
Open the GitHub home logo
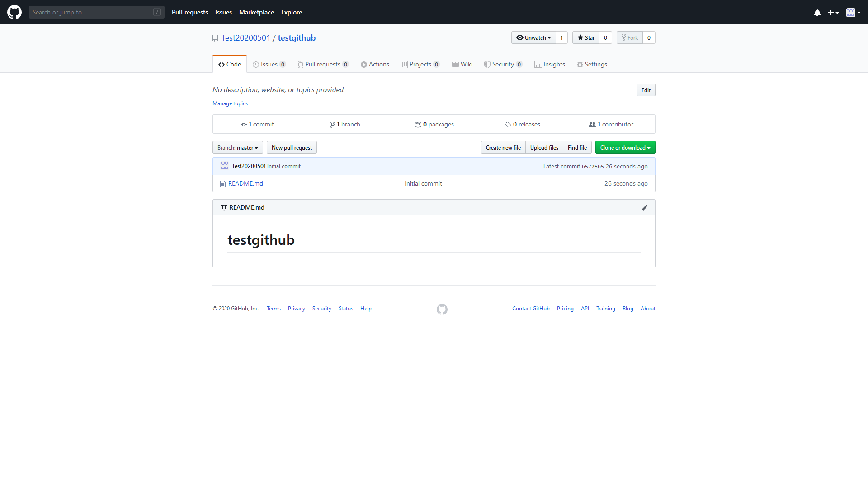14,12
